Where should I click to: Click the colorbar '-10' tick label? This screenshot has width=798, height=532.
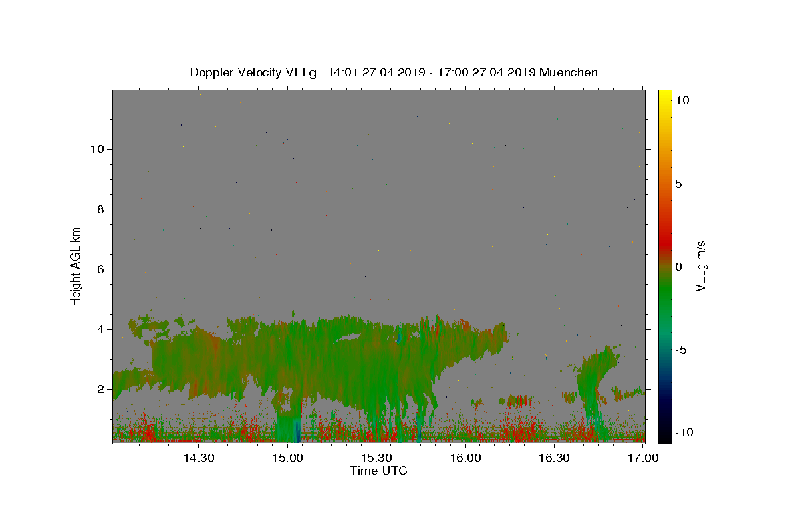click(x=683, y=433)
